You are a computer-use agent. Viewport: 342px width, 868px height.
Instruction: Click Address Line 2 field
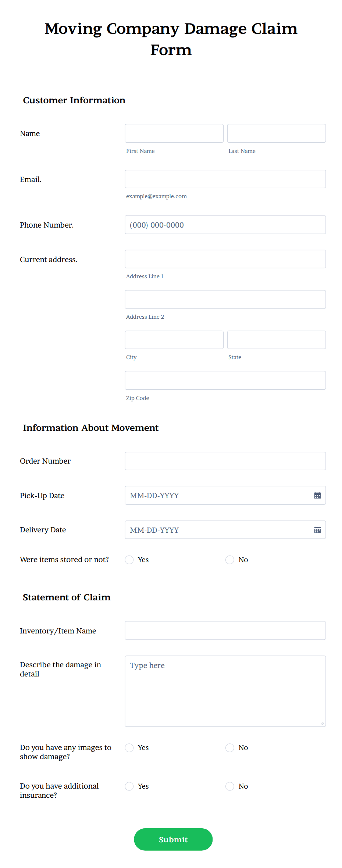click(225, 299)
